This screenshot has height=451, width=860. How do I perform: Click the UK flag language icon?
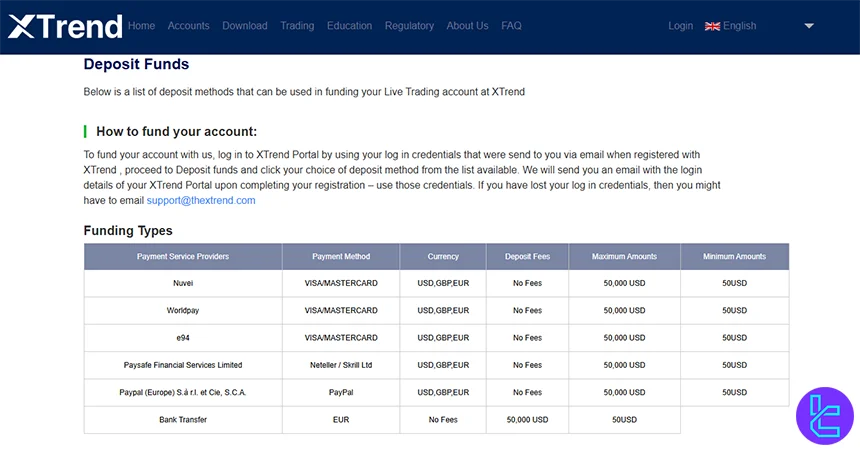pyautogui.click(x=712, y=26)
